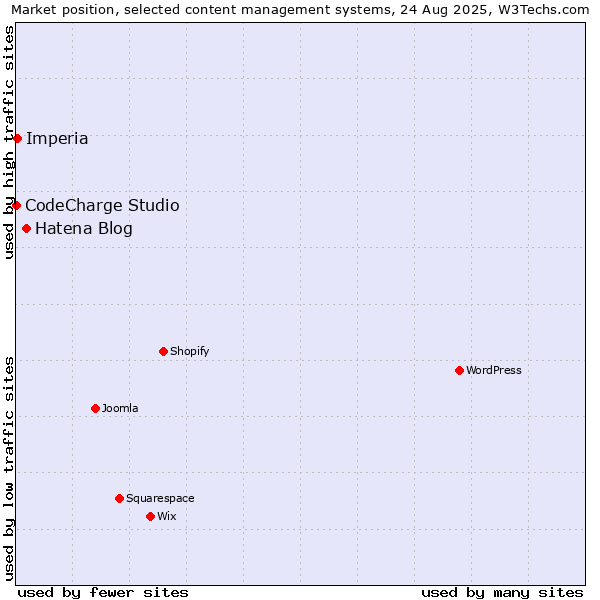The width and height of the screenshot is (600, 600).
Task: Select the Imperia label
Action: coord(57,139)
